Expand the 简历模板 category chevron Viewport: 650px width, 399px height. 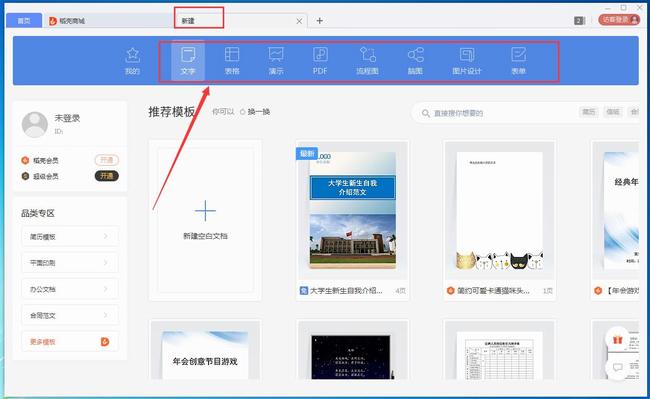point(105,236)
